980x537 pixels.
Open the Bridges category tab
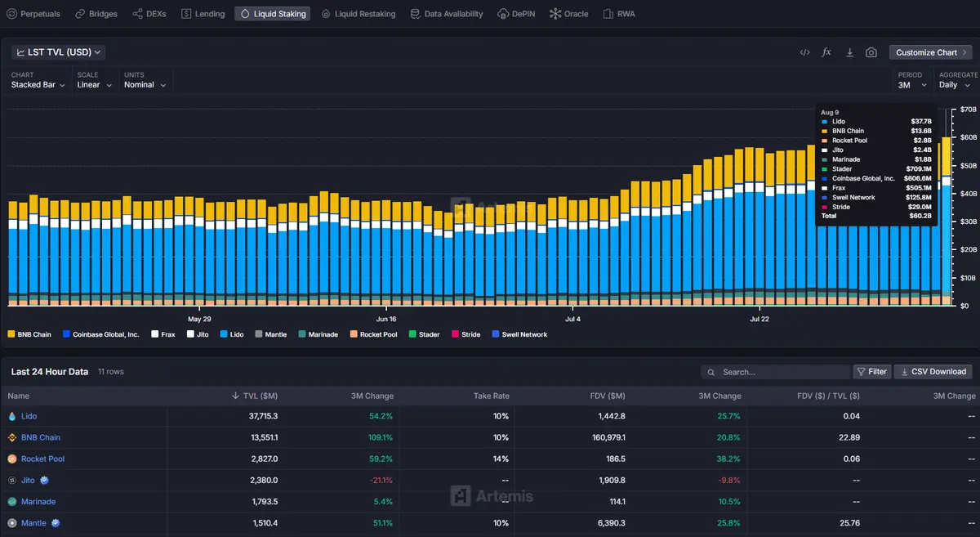point(96,14)
